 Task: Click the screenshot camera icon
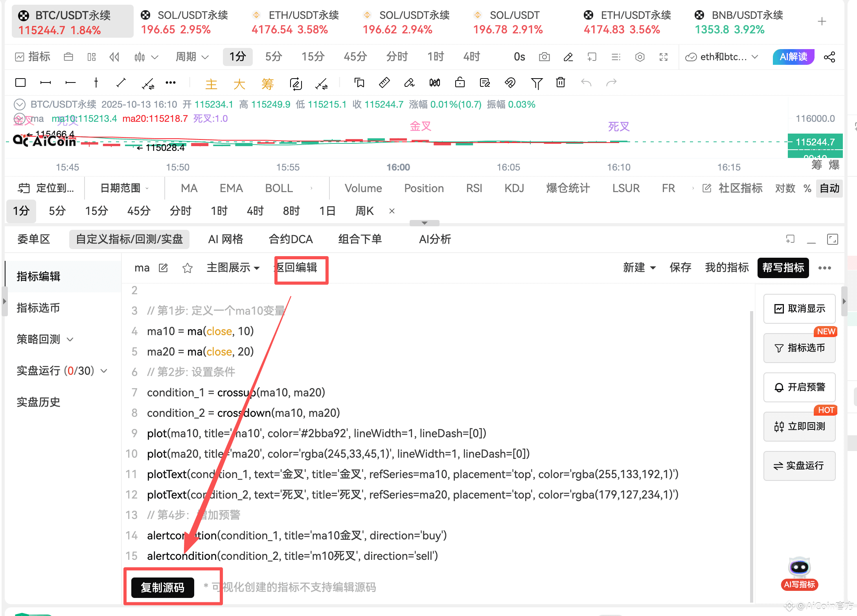click(x=544, y=57)
